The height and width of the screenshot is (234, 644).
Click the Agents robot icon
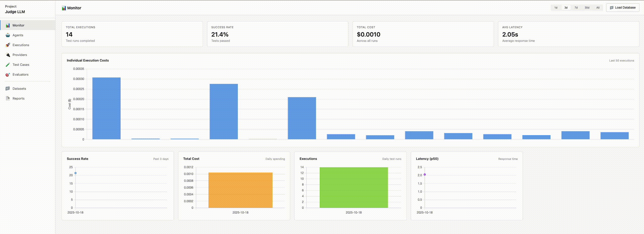coord(8,35)
